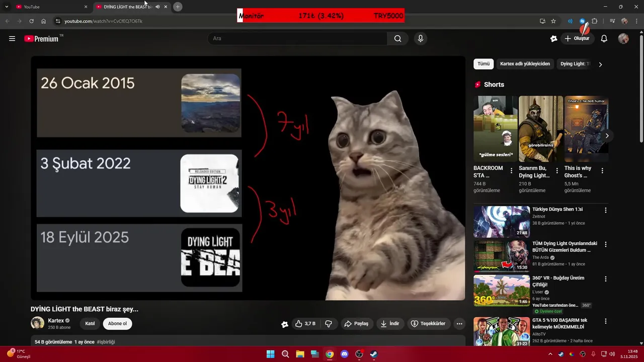Open options for BACKROOM'S'TA short

(511, 171)
